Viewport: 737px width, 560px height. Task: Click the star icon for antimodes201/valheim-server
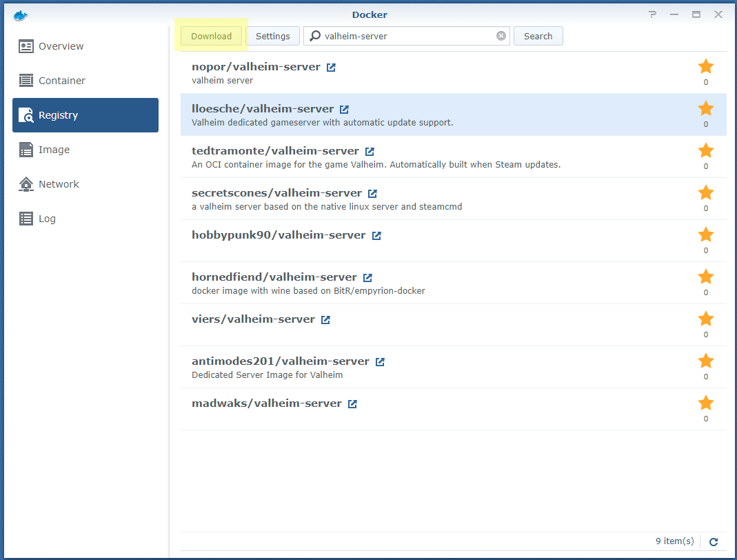705,361
